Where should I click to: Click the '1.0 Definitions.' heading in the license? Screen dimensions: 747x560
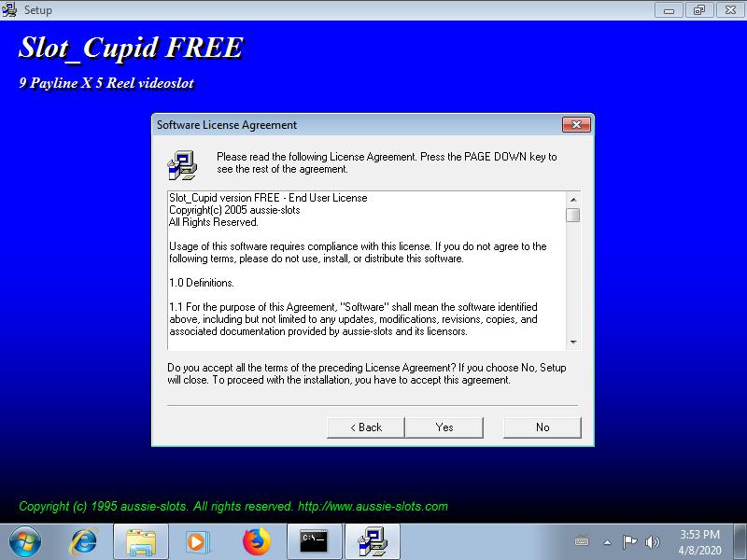202,283
